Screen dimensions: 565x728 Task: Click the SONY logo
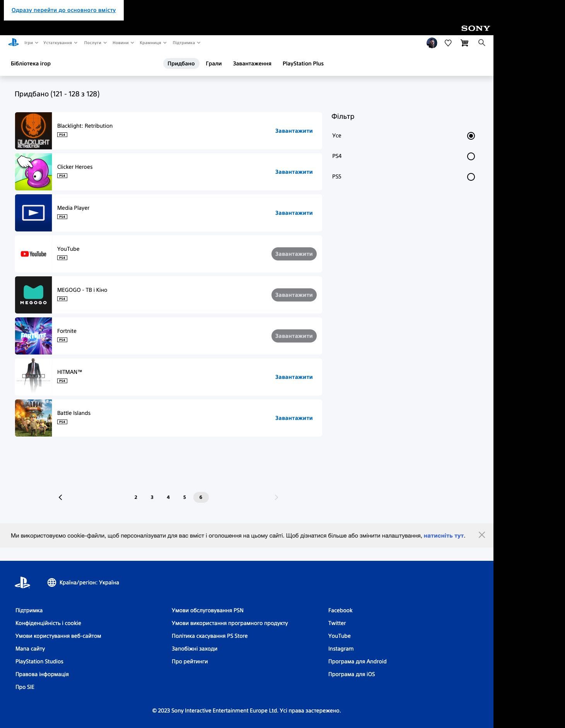click(476, 28)
